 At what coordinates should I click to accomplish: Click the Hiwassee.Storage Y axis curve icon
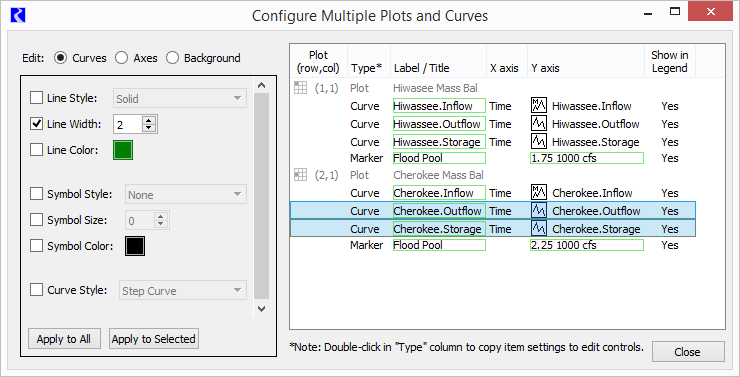(x=538, y=142)
